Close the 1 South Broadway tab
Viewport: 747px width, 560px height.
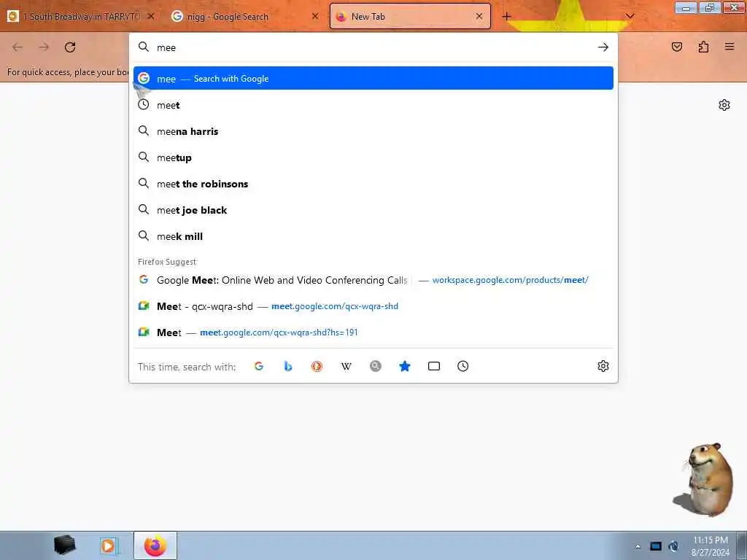(150, 16)
